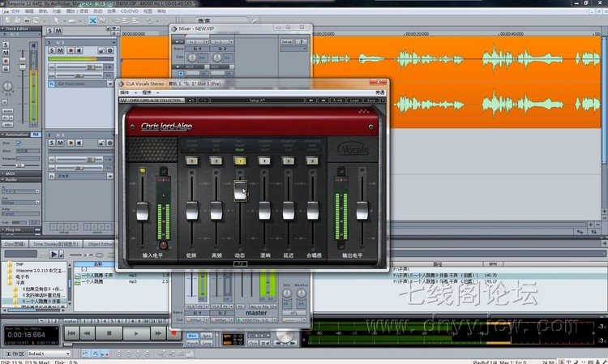608x364 pixels.
Task: Open Setup A preset field in CLA Vocals
Action: tap(257, 101)
